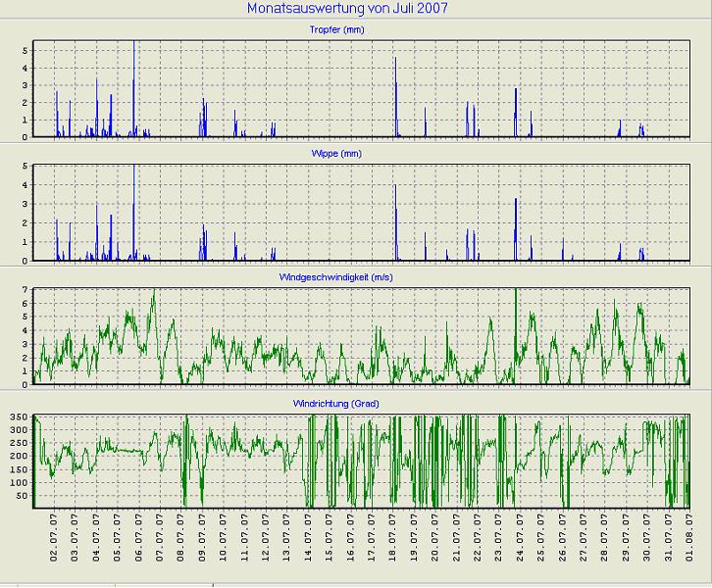Click the 01.08. date at axis end
Screen dimensions: 712x588
(x=689, y=537)
